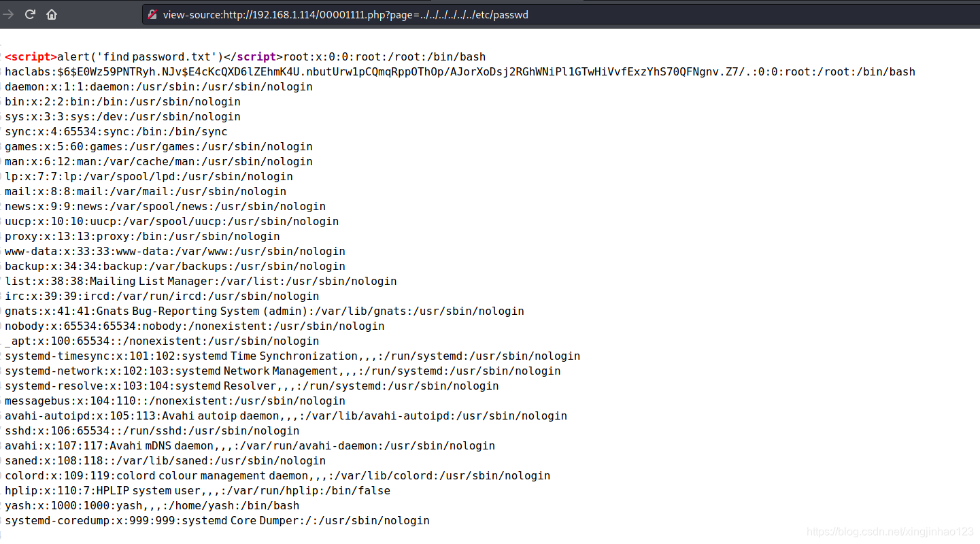Click the lp:x:7:7 line
Viewport: 980px width, 544px height.
[x=149, y=177]
